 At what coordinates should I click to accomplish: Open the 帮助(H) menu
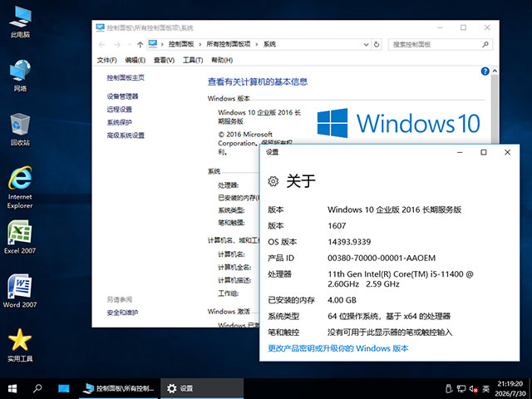tap(222, 60)
